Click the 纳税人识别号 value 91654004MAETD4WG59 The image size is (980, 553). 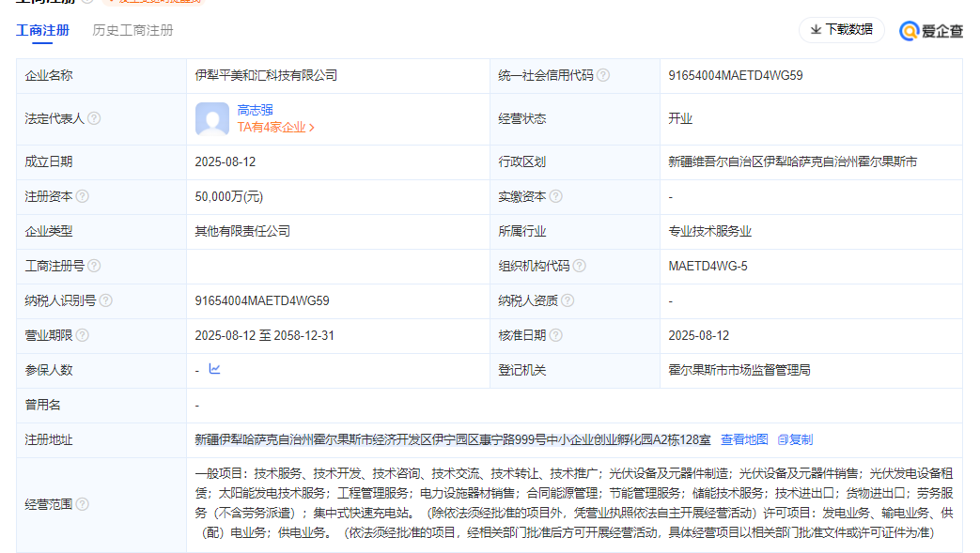(262, 300)
